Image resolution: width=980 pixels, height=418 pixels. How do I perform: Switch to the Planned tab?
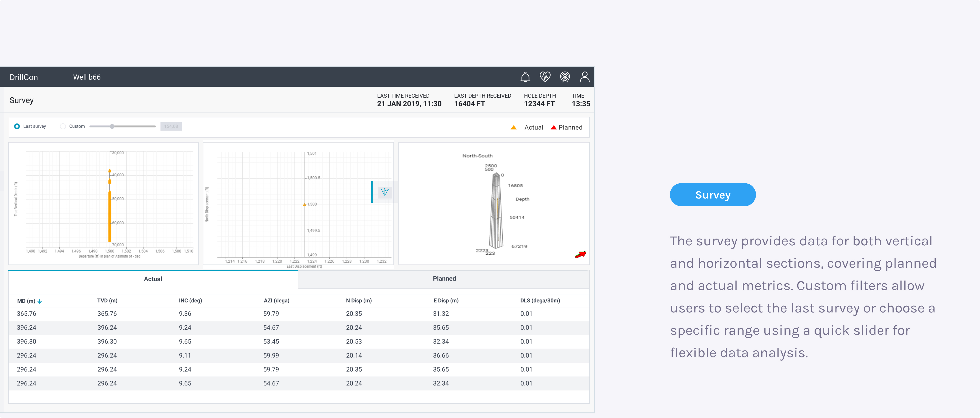click(x=444, y=278)
